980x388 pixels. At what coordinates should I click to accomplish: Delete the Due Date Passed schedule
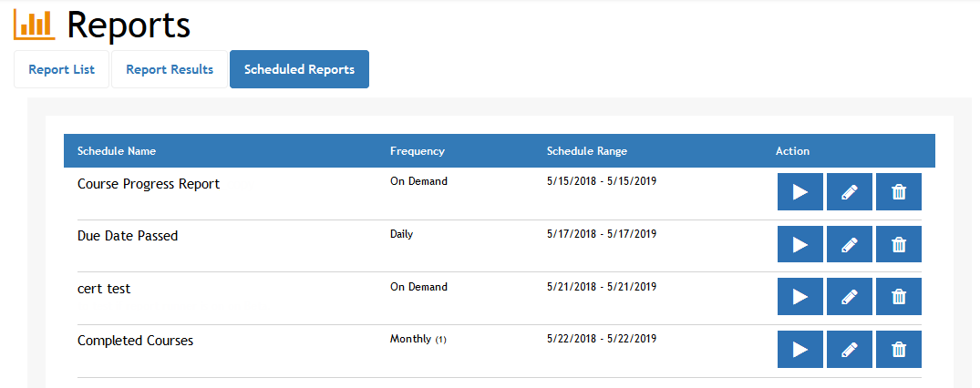point(898,244)
